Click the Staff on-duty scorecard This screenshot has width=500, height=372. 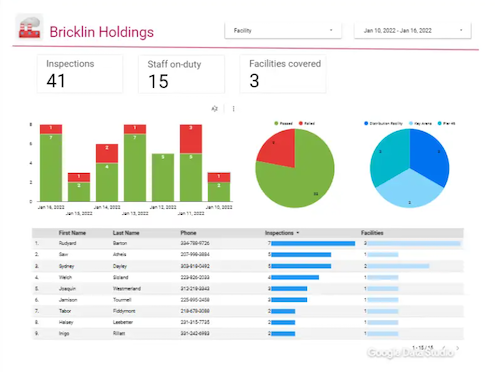coord(181,74)
